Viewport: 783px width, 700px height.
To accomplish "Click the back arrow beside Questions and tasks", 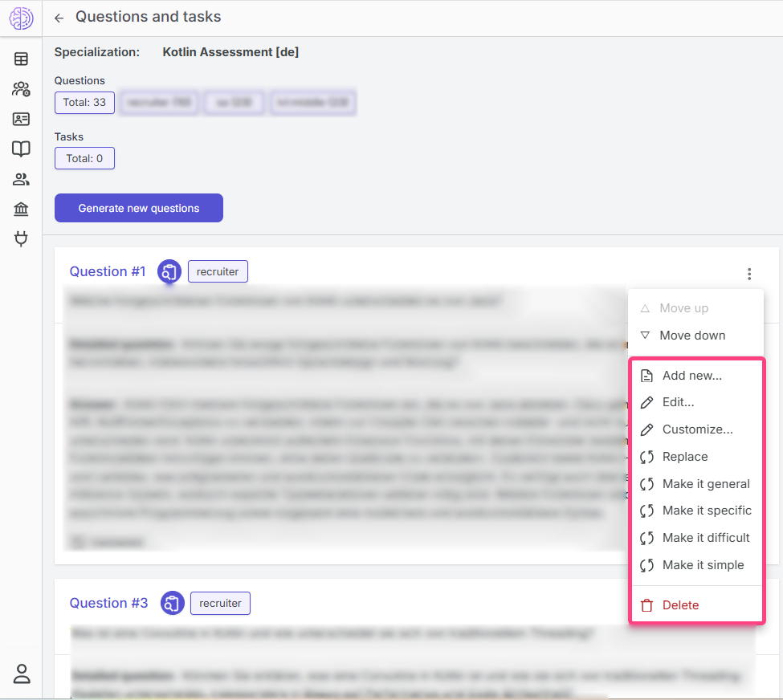I will point(59,18).
